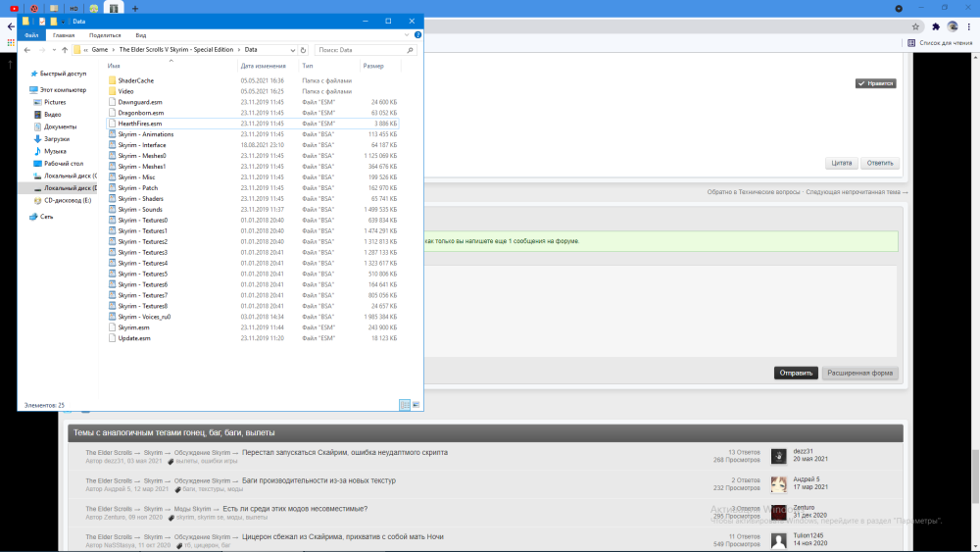
Task: Go up one folder level in Explorer
Action: pos(65,50)
